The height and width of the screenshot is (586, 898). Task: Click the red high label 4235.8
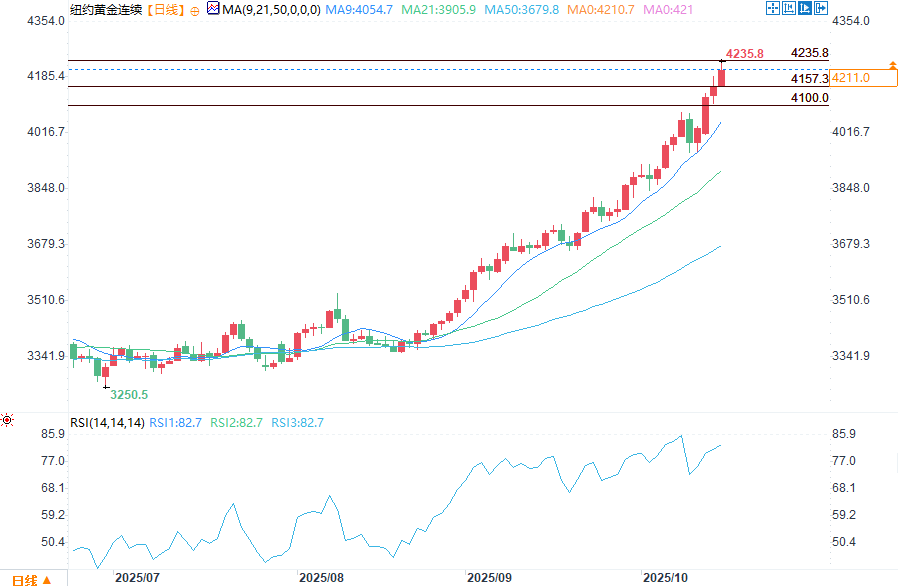(745, 54)
